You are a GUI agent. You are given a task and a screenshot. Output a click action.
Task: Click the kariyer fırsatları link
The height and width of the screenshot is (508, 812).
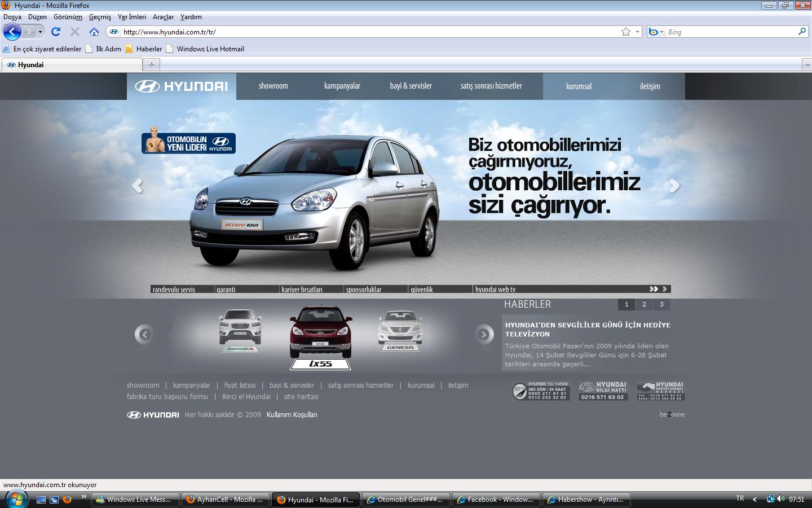point(302,290)
